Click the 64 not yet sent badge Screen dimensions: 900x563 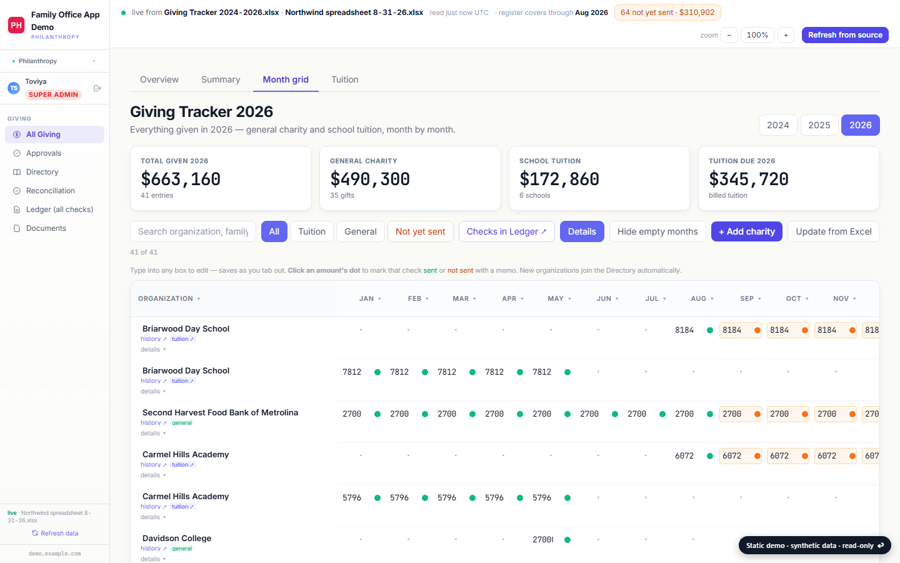[667, 12]
